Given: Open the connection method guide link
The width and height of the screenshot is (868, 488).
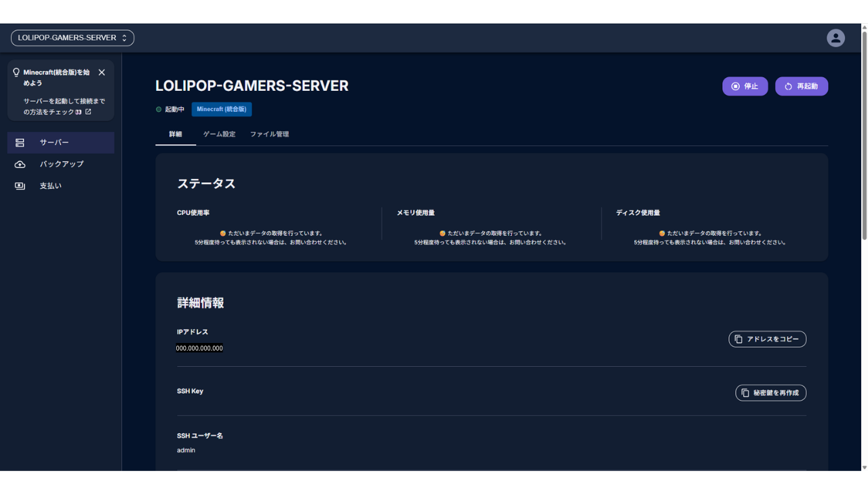Looking at the screenshot, I should 64,106.
